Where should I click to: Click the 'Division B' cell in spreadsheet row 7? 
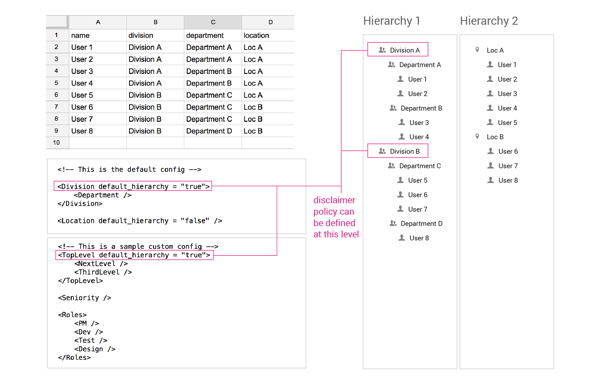click(155, 107)
